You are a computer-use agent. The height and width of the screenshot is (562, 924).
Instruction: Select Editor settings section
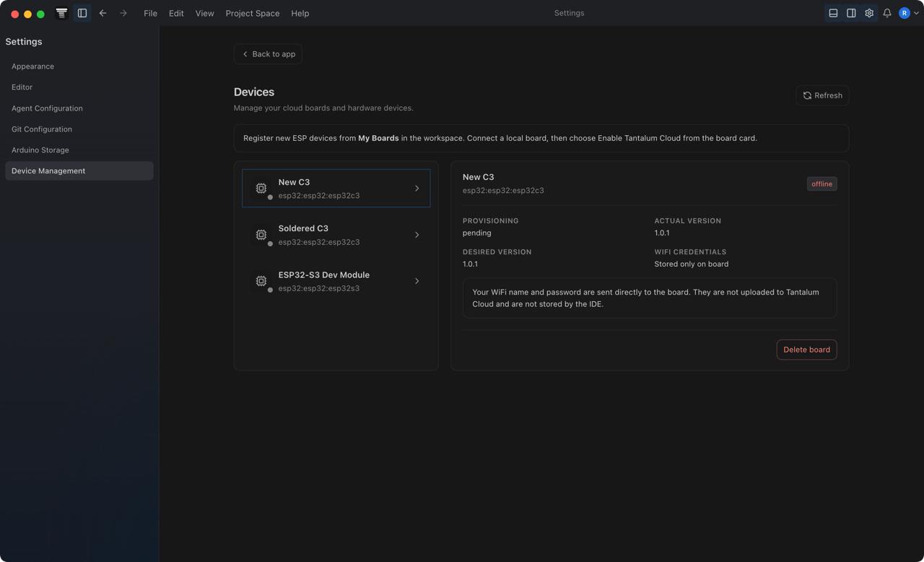tap(79, 87)
